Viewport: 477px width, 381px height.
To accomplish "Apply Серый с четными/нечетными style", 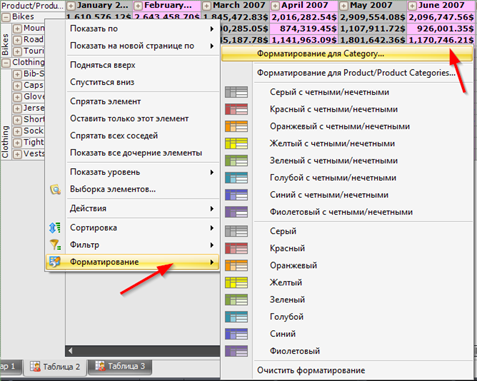I will [347, 92].
